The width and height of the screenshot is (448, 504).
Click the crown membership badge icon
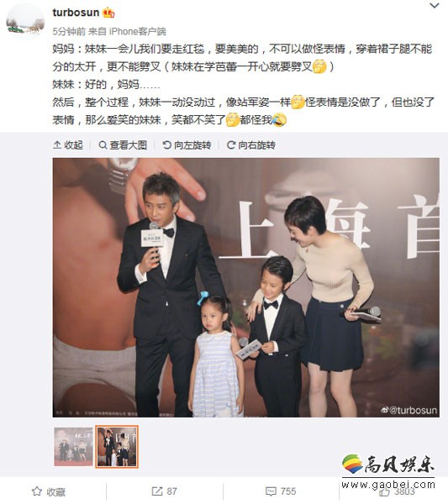pos(108,13)
